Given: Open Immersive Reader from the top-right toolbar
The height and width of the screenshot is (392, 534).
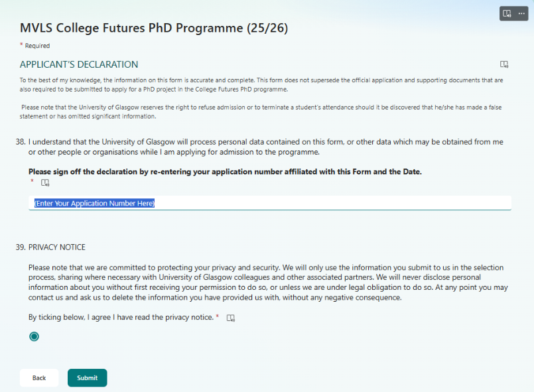Looking at the screenshot, I should tap(507, 13).
